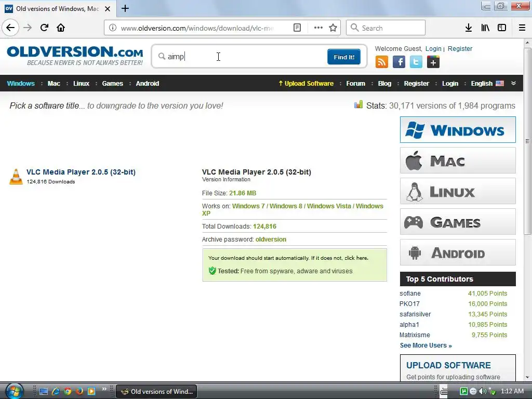
Task: Open contributor PKO17 profile
Action: (x=409, y=303)
